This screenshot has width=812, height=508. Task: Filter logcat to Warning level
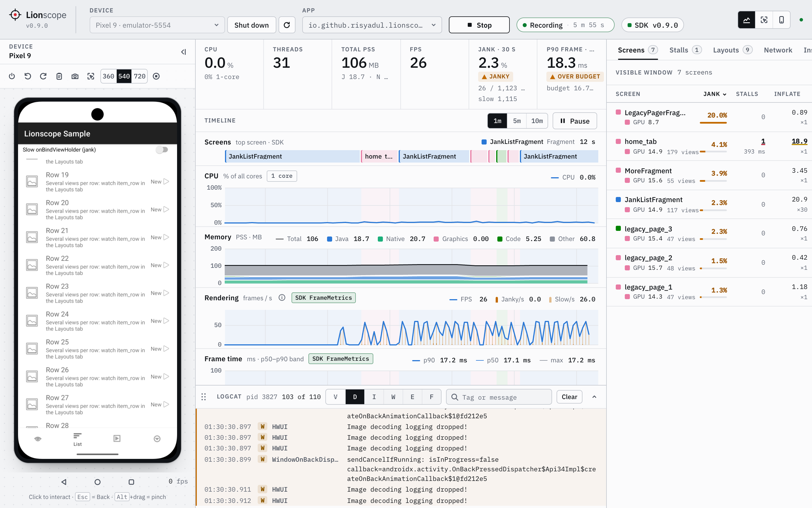coord(393,397)
